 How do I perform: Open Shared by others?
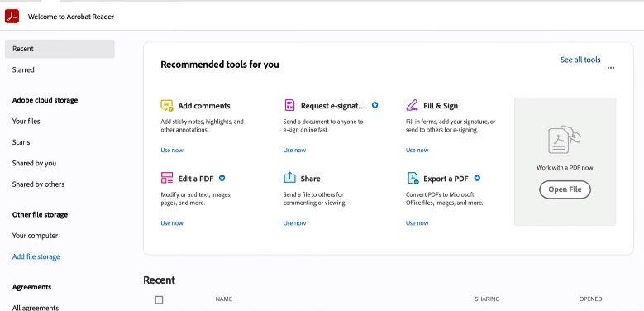tap(38, 184)
